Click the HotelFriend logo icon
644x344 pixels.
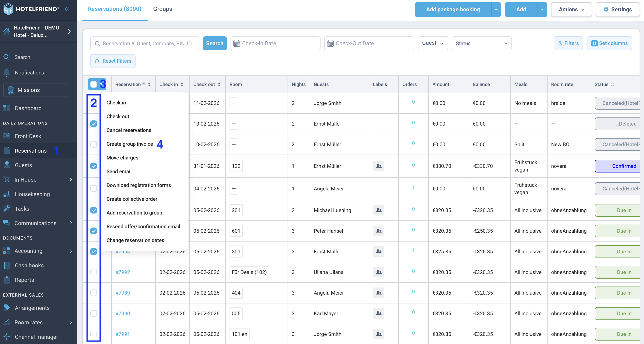[x=8, y=9]
